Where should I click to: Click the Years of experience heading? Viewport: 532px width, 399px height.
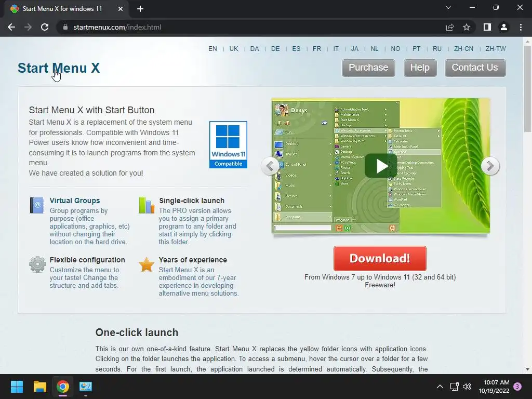193,260
